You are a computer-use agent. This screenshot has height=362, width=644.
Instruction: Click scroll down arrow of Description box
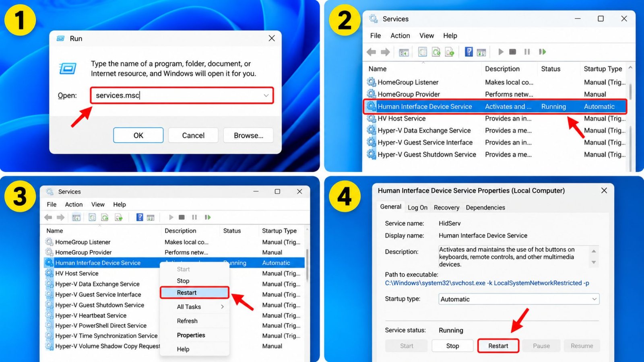(x=594, y=262)
